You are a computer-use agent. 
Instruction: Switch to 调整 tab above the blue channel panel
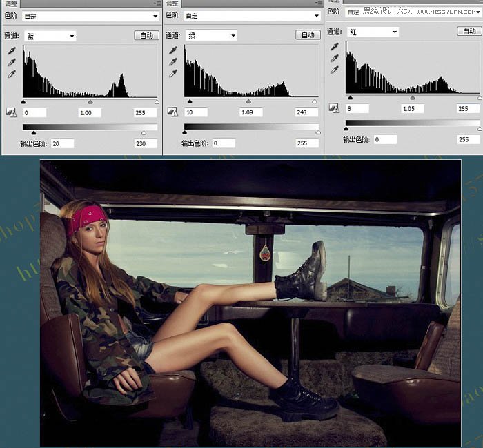10,3
